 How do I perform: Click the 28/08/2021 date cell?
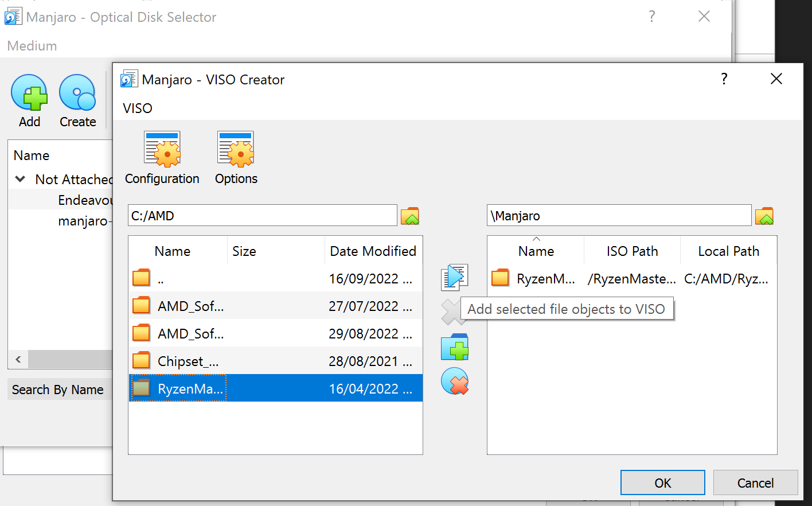(x=370, y=361)
